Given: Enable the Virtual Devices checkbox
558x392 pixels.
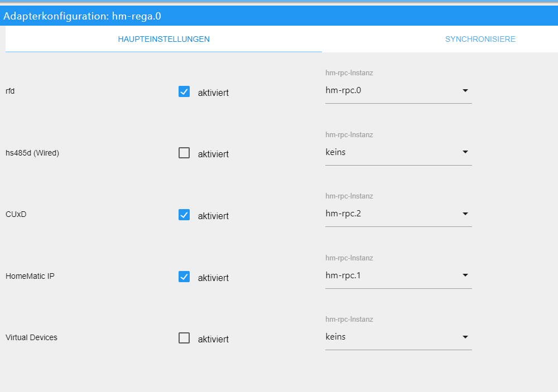Looking at the screenshot, I should 184,338.
